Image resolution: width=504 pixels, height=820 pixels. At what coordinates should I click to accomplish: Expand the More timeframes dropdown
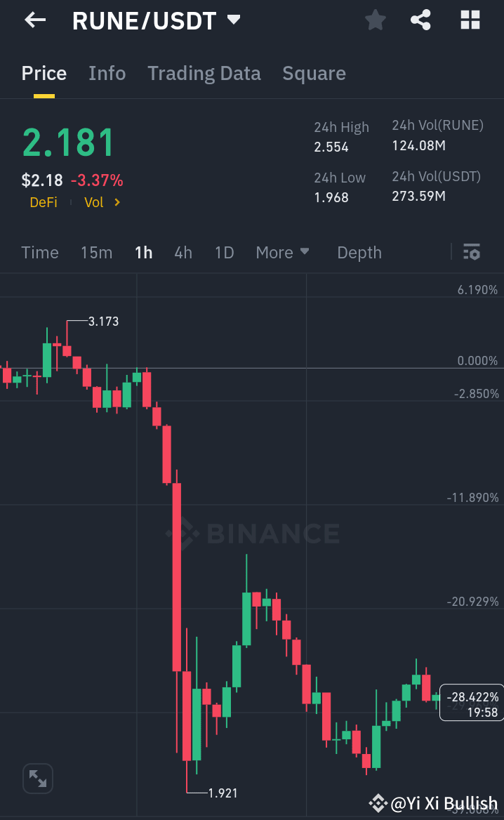point(283,252)
